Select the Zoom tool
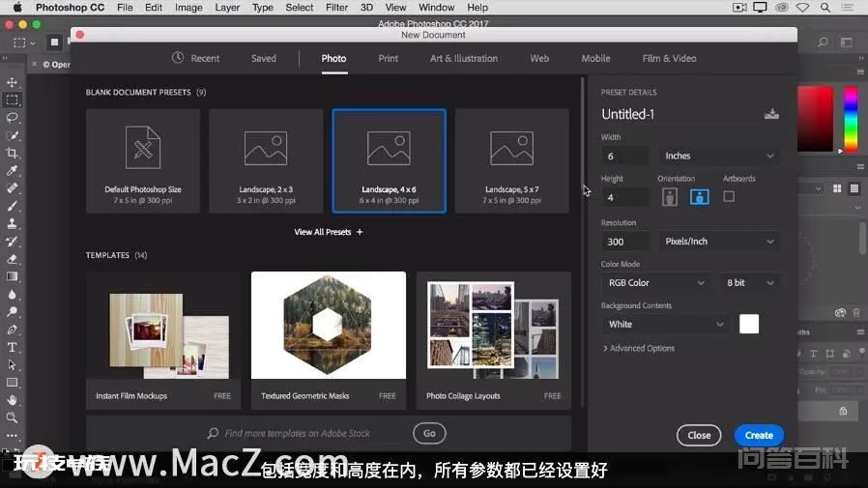This screenshot has width=868, height=488. pos(12,417)
